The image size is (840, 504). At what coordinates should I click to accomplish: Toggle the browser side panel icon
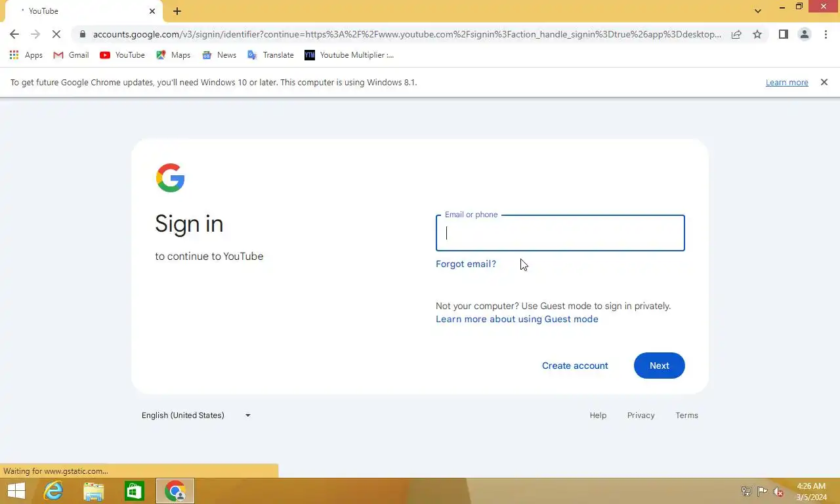783,34
